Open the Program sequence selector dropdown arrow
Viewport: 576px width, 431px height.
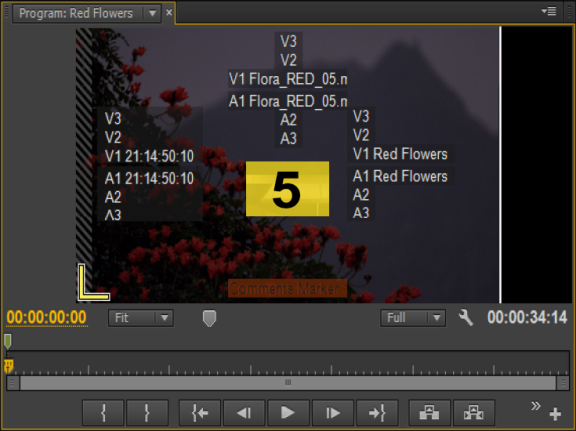152,14
